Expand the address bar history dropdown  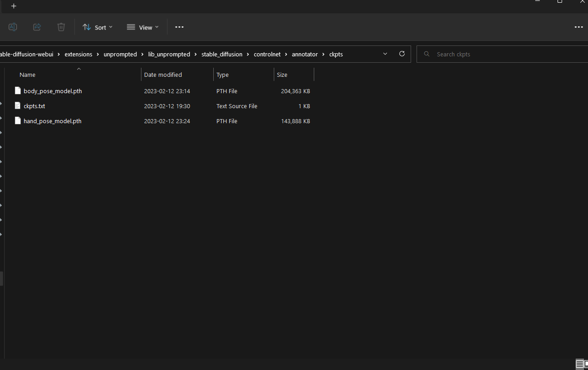point(385,54)
